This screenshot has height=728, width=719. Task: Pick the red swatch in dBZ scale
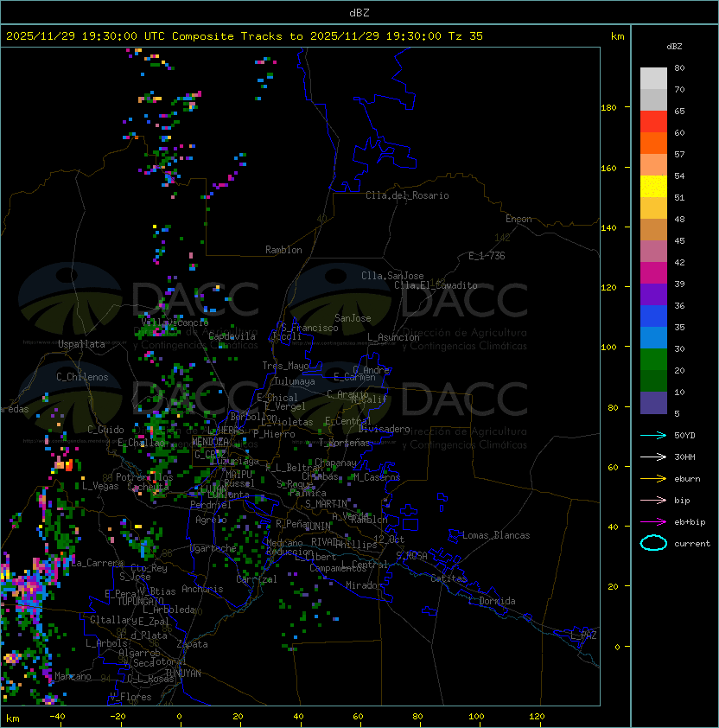653,122
